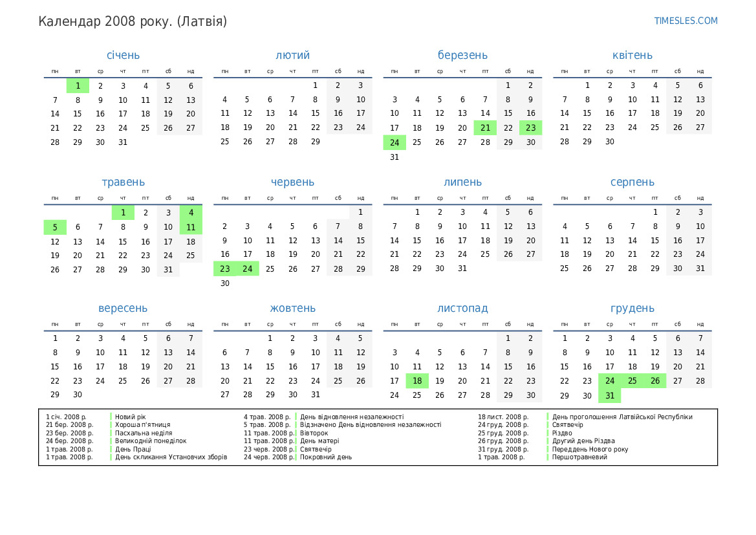
Task: Open the серпень month heading
Action: pos(632,182)
